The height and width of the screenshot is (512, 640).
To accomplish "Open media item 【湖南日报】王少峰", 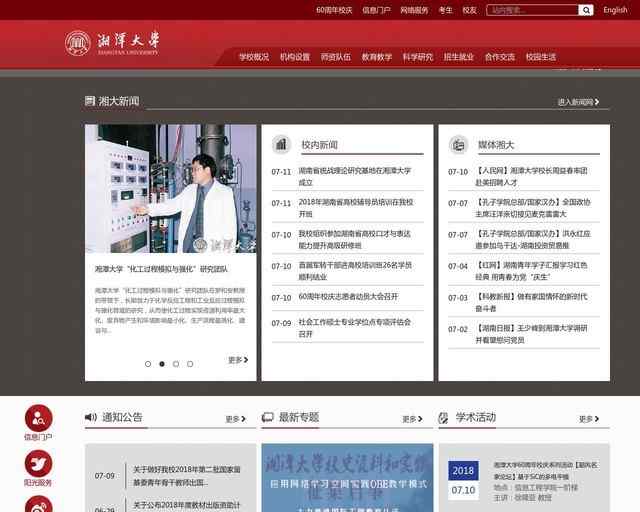I will 531,334.
